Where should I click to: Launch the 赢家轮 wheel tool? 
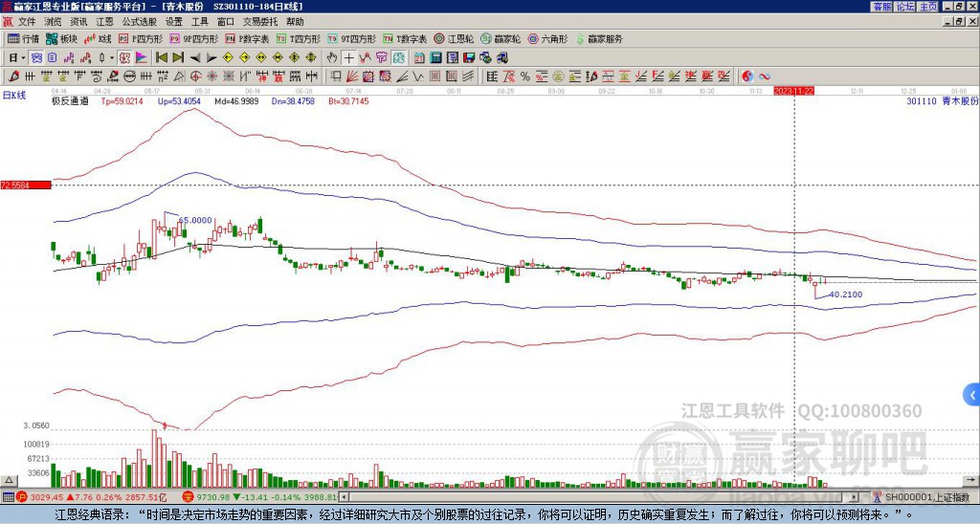[501, 38]
